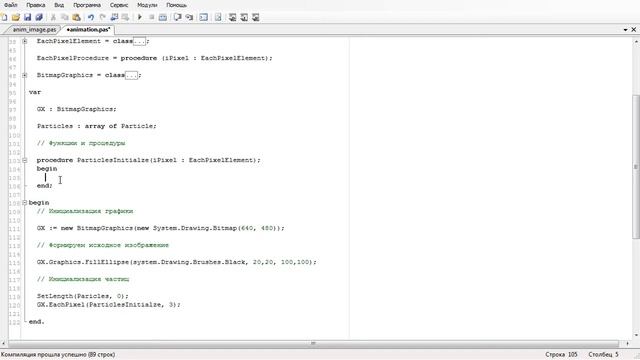640x360 pixels.
Task: Stop program execution with square icon
Action: click(151, 17)
